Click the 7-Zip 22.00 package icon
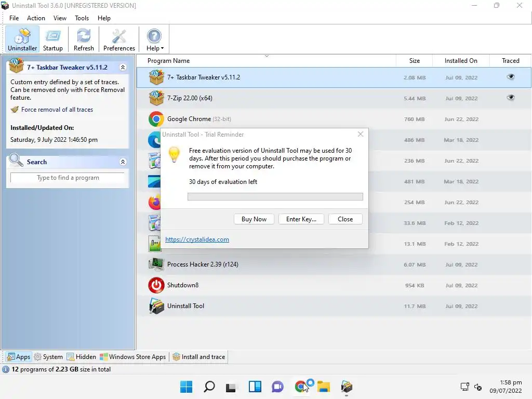Viewport: 532px width, 399px height. pyautogui.click(x=156, y=98)
